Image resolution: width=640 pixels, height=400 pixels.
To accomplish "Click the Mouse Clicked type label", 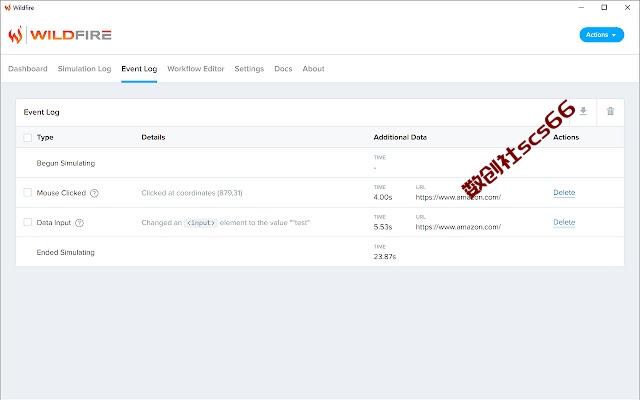I will [61, 193].
